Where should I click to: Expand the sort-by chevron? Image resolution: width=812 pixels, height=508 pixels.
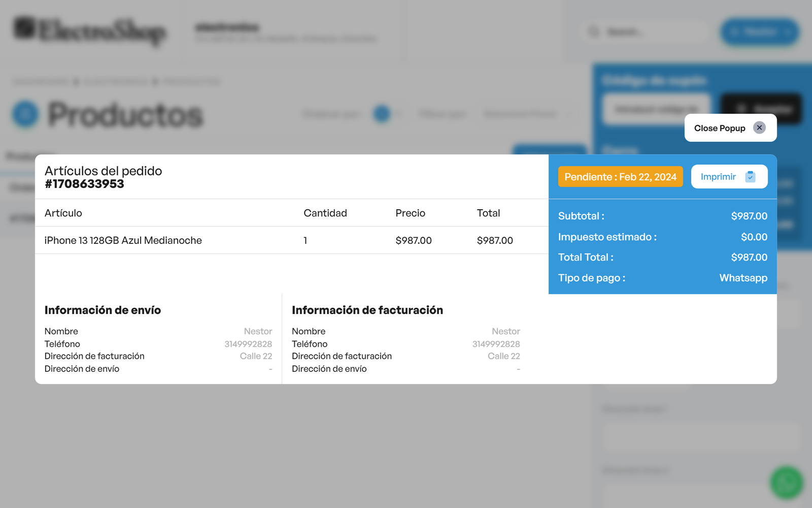pyautogui.click(x=399, y=114)
